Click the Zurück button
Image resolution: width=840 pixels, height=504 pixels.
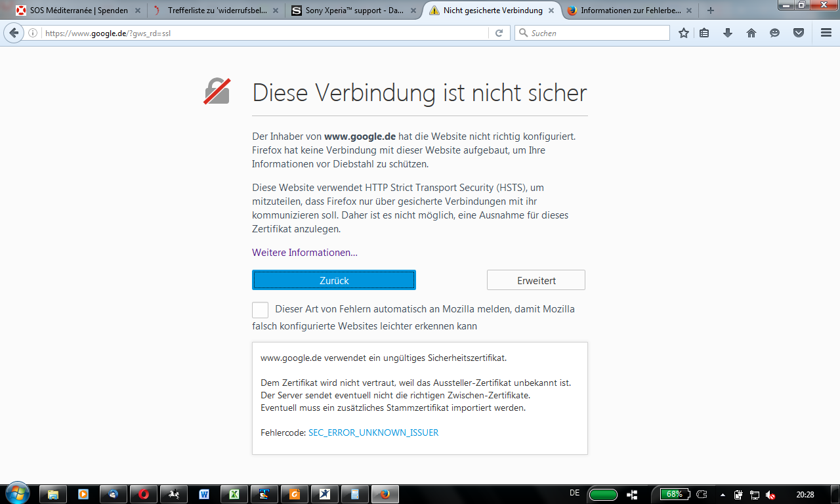[x=334, y=280]
